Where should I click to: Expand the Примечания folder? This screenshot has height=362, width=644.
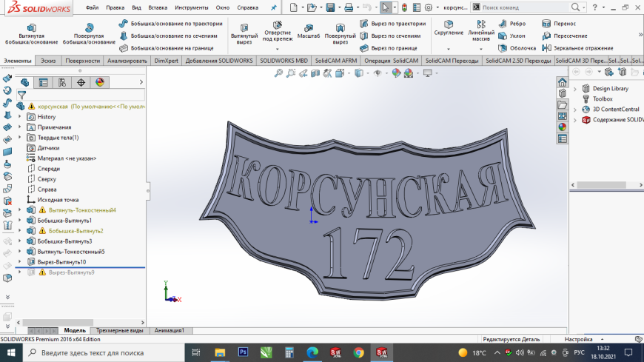[20, 127]
